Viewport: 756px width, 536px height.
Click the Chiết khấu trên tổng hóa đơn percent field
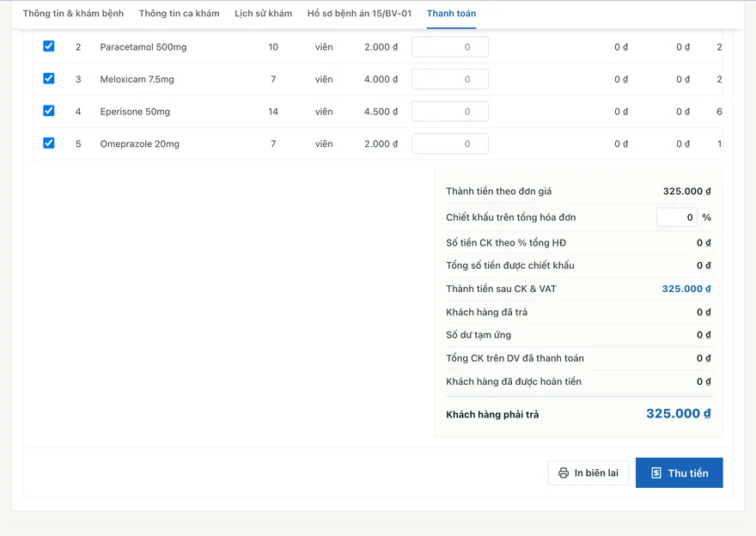coord(677,217)
